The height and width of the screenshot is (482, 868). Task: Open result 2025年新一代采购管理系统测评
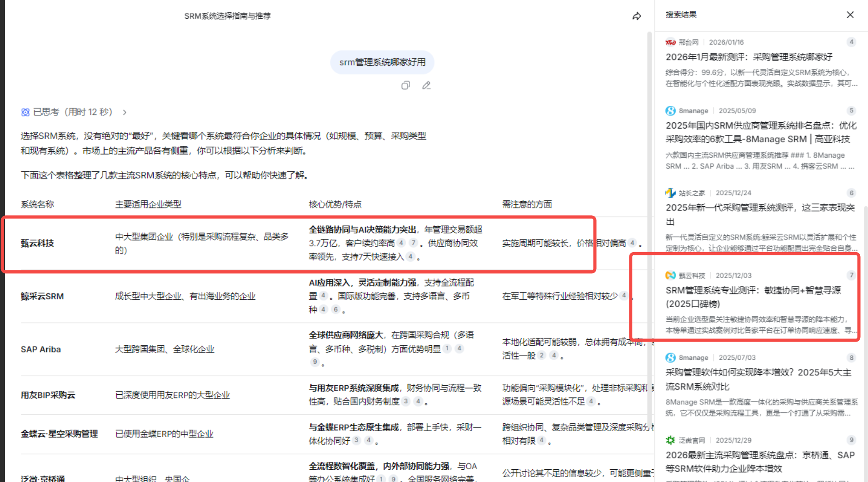pyautogui.click(x=760, y=214)
